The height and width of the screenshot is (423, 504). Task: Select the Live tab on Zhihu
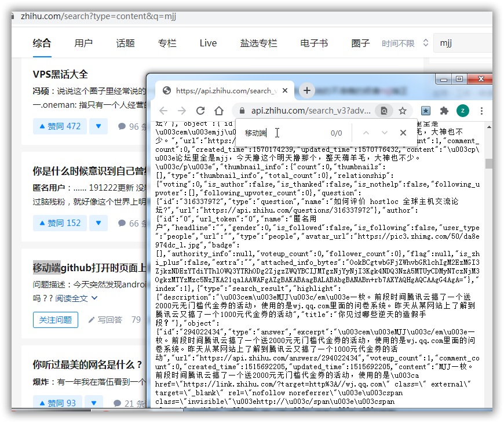pos(208,43)
